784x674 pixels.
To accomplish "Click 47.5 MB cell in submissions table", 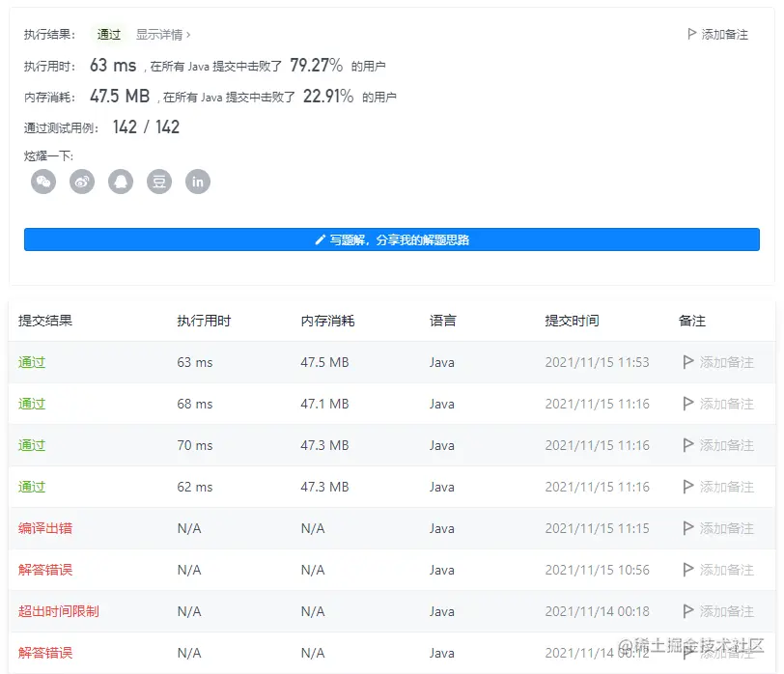I will click(x=324, y=362).
